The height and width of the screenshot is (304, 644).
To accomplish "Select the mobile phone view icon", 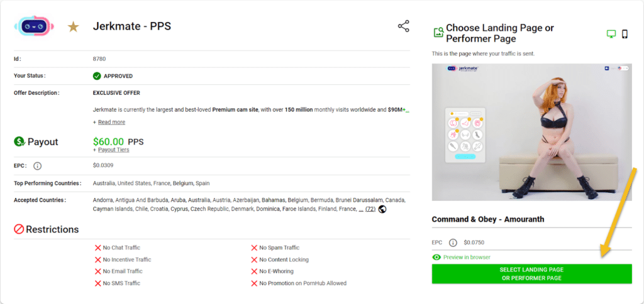I will tap(625, 34).
